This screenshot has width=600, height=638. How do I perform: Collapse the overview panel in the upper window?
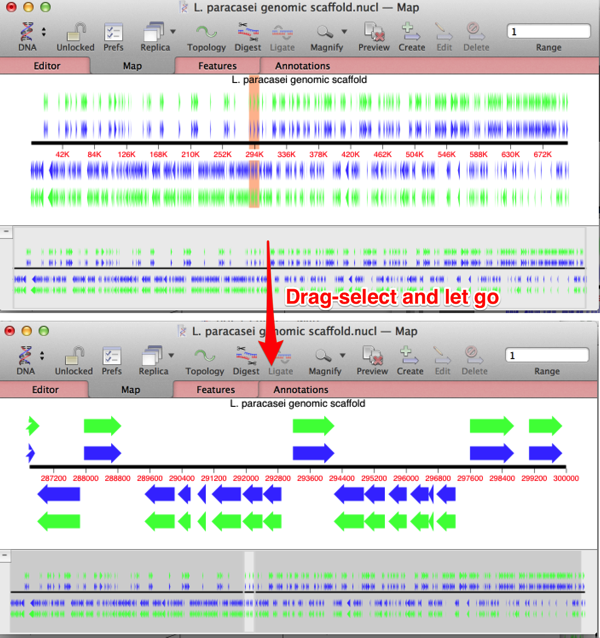[6, 231]
